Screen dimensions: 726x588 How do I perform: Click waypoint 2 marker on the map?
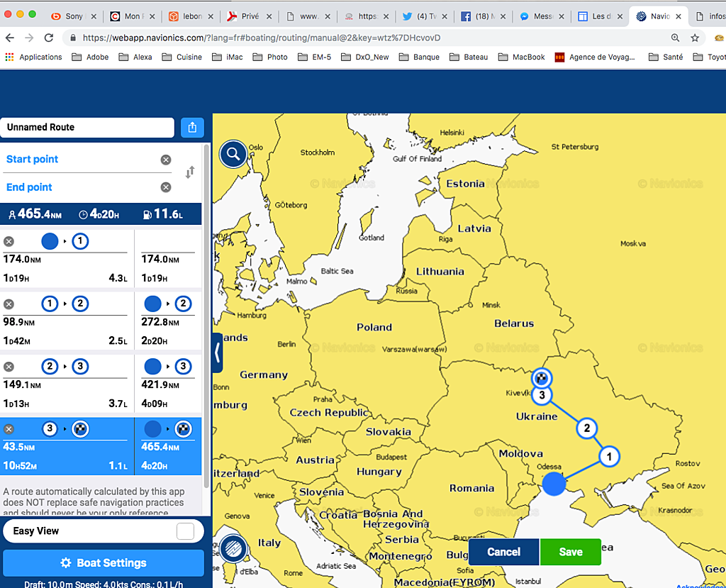click(x=586, y=428)
